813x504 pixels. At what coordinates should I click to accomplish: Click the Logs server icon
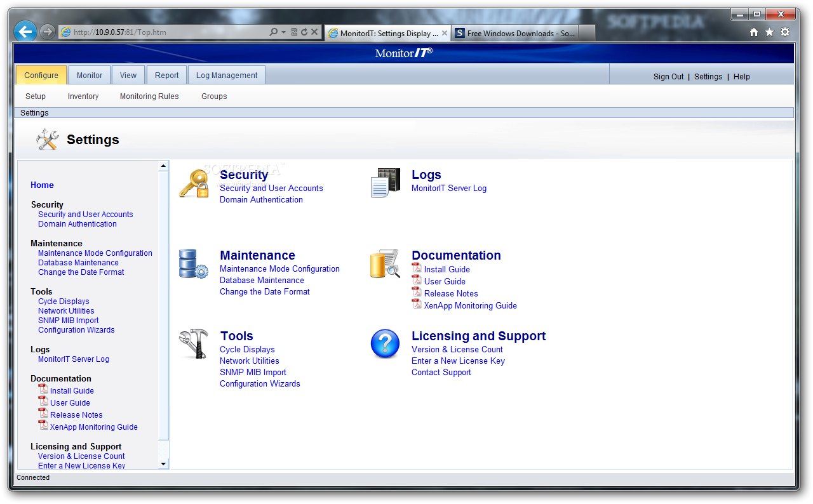[386, 183]
